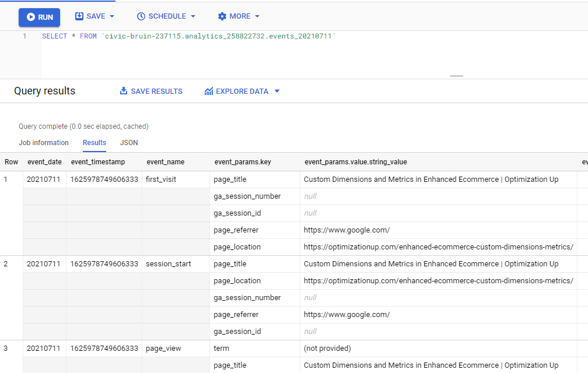Click the MORE label
Viewport: 588px width, 373px height.
pos(240,16)
